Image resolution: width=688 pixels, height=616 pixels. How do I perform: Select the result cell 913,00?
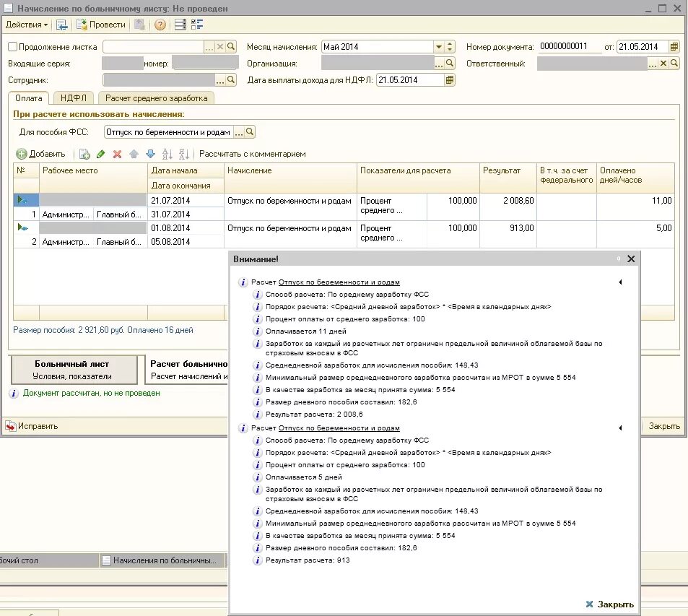[x=508, y=235]
